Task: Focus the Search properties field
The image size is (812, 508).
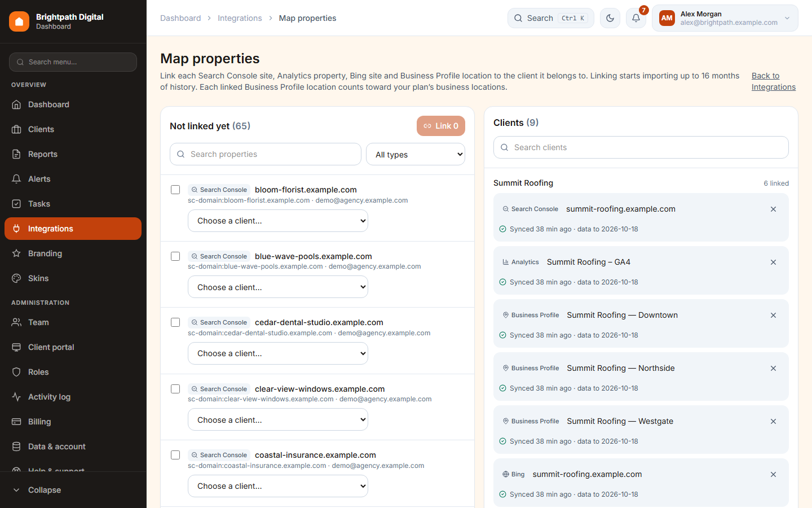Action: tap(266, 154)
